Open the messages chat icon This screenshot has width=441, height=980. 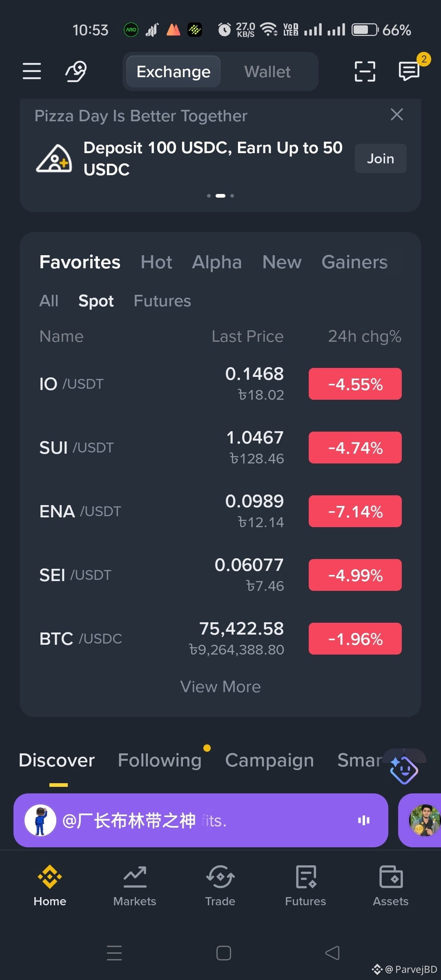(x=409, y=71)
